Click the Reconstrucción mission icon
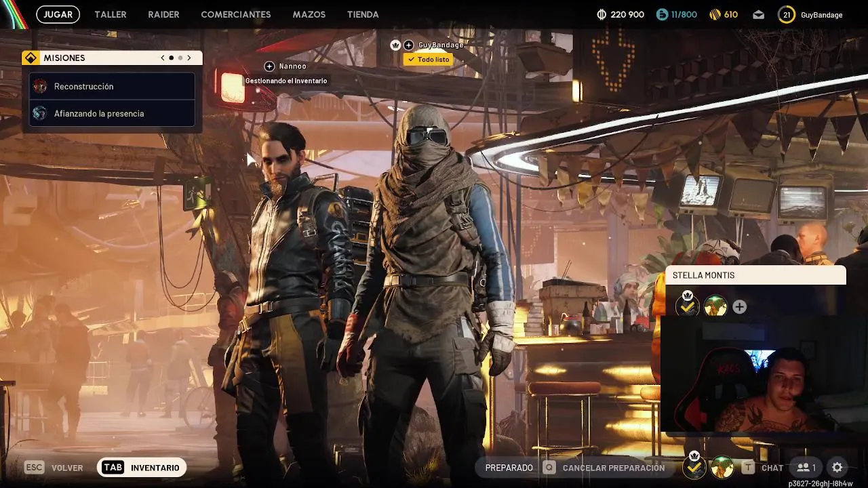Viewport: 868px width, 488px height. [x=40, y=86]
